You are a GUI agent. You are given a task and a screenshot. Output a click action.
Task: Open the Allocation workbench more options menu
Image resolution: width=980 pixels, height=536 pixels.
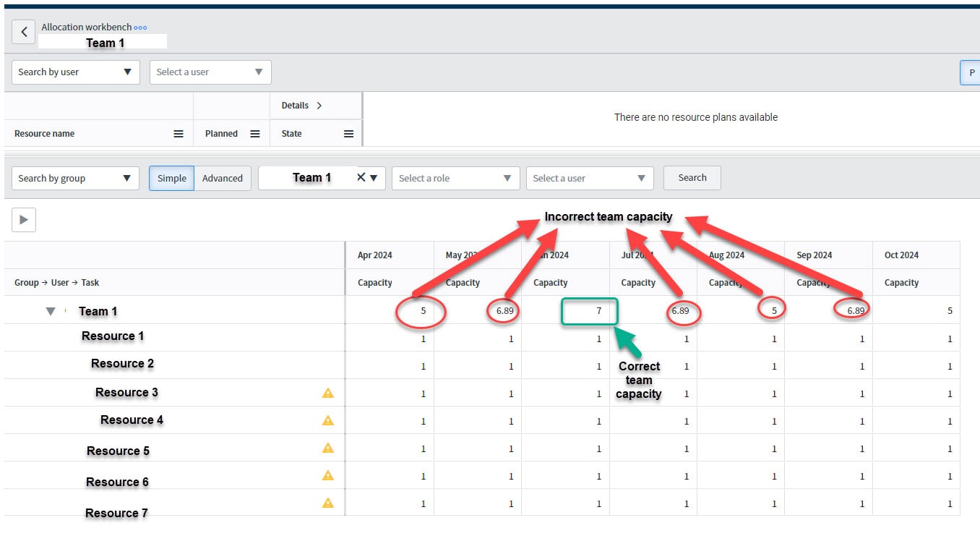[x=139, y=27]
